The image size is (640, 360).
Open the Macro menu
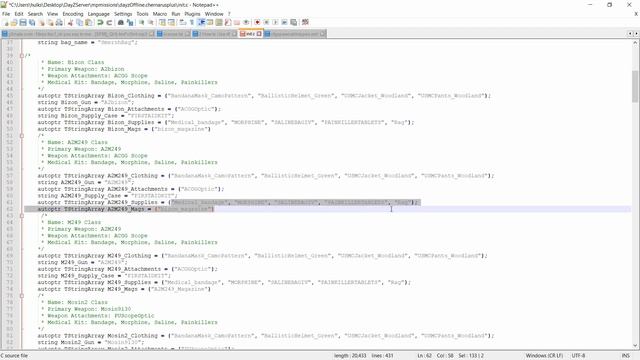(x=160, y=14)
